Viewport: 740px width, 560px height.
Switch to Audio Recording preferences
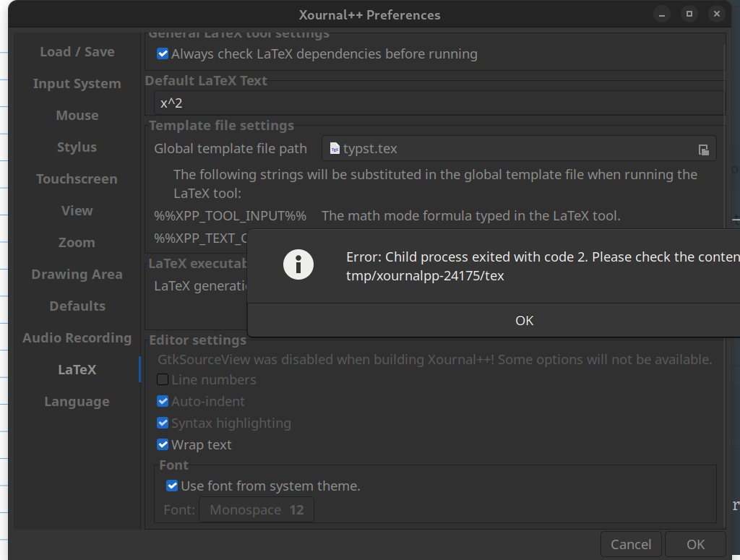coord(77,337)
